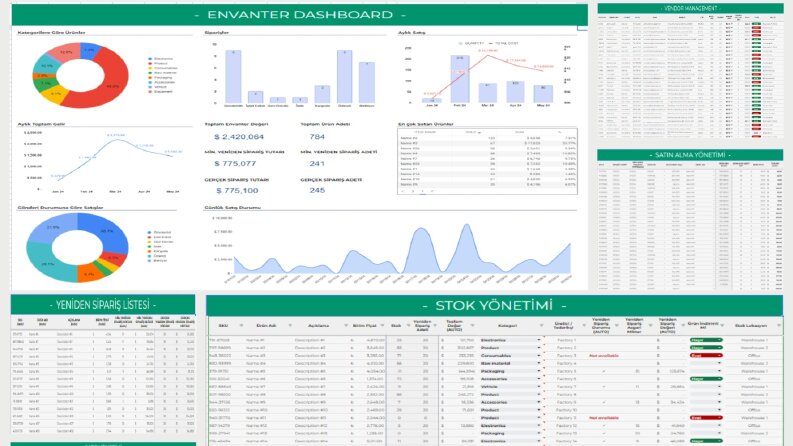Image resolution: width=793 pixels, height=446 pixels.
Task: Select the STOK YÖNETİMİ section header
Action: point(494,305)
